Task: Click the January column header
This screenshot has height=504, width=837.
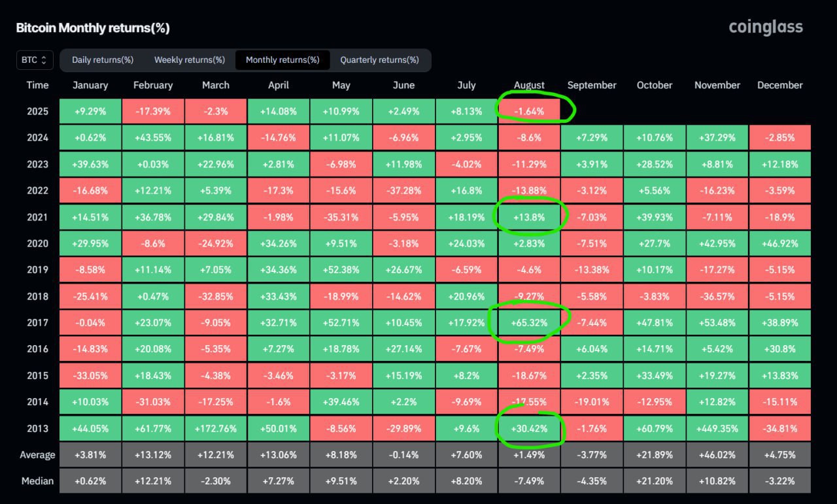Action: 90,85
